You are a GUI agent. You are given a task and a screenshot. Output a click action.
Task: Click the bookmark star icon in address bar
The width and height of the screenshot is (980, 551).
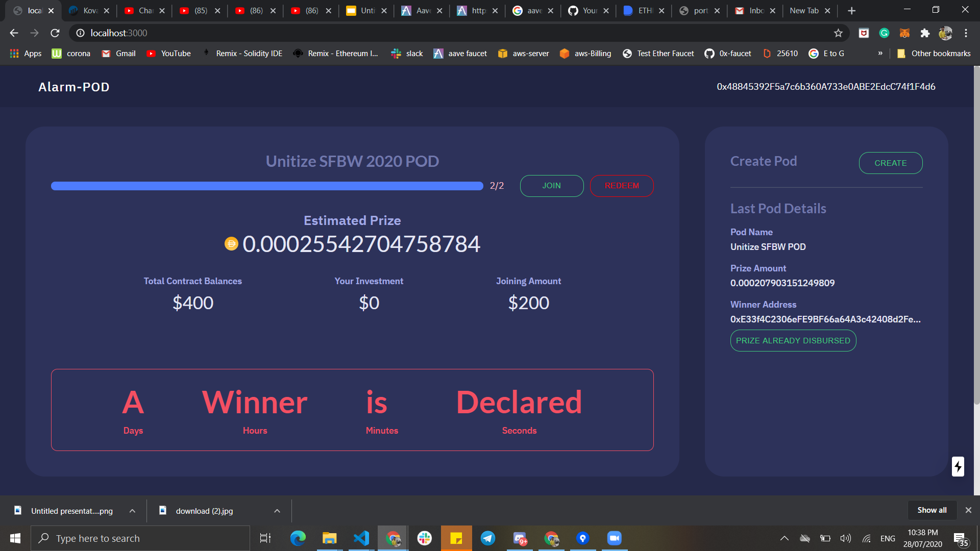click(x=838, y=33)
